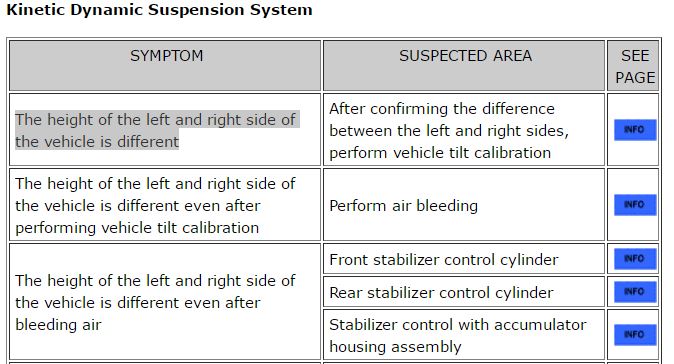Open INFO for Front stabilizer control cylinder
The image size is (674, 364).
(635, 259)
